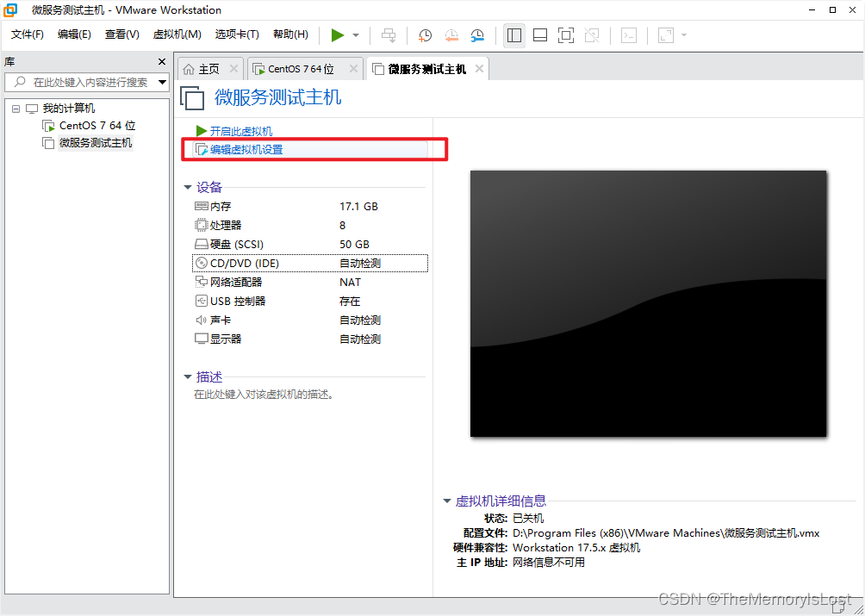Click the hard disk value 50 GB
865x616 pixels.
tap(354, 245)
